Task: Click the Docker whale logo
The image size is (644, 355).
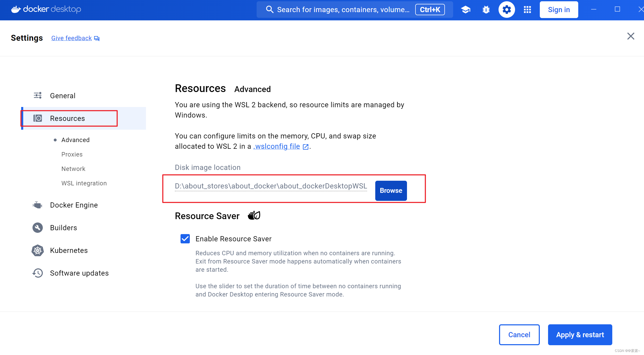Action: tap(16, 9)
